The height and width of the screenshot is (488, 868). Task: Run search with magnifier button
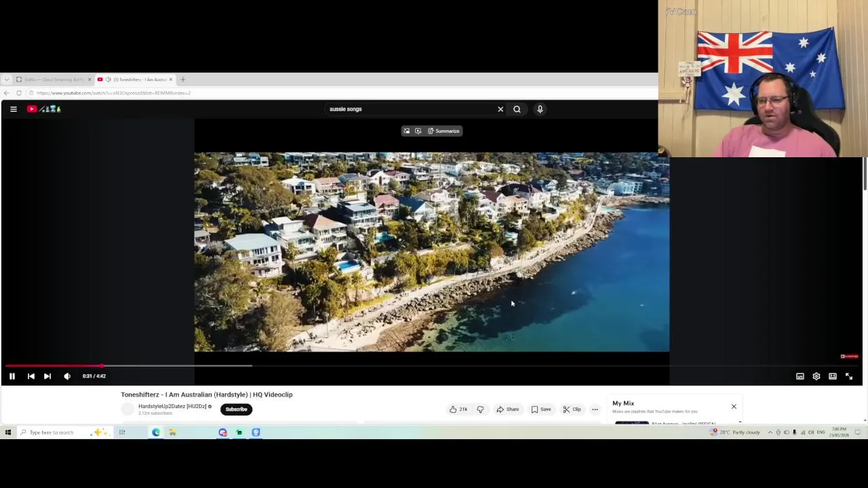point(517,109)
